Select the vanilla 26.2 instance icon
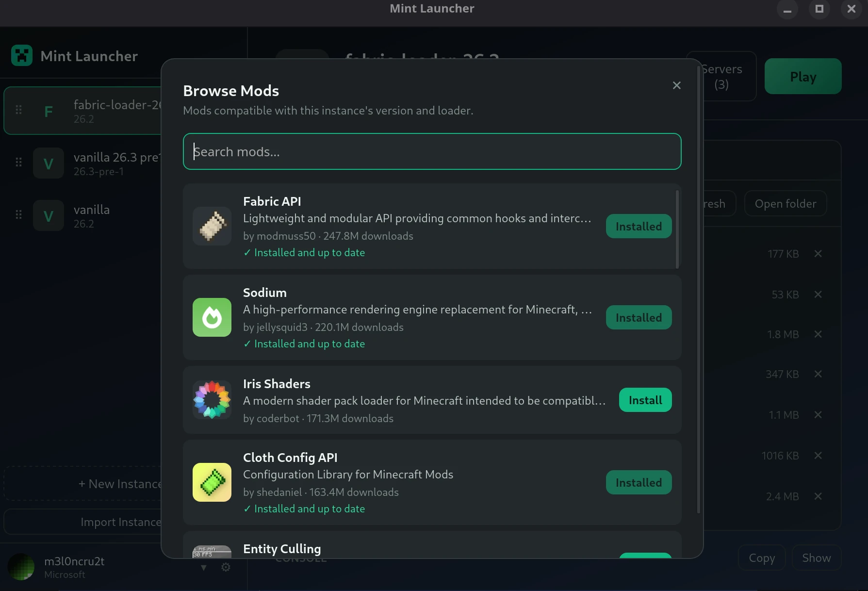Image resolution: width=868 pixels, height=591 pixels. pyautogui.click(x=49, y=216)
